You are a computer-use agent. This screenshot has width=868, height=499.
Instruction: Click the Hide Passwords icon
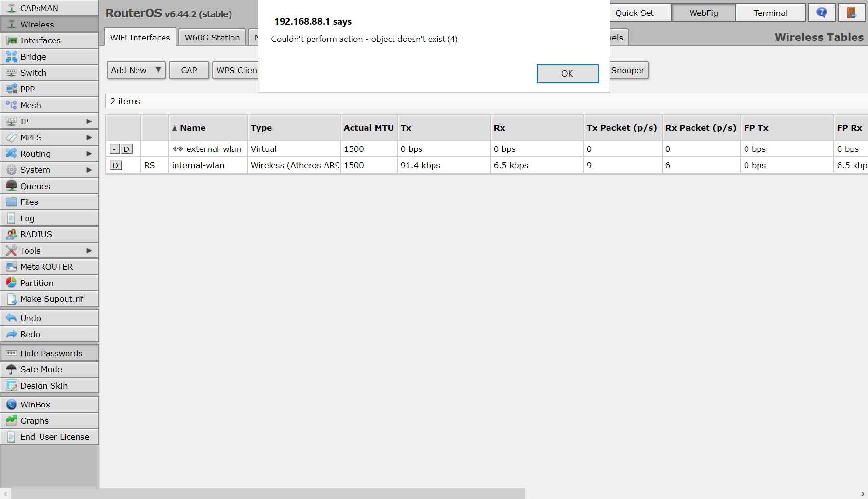point(12,353)
